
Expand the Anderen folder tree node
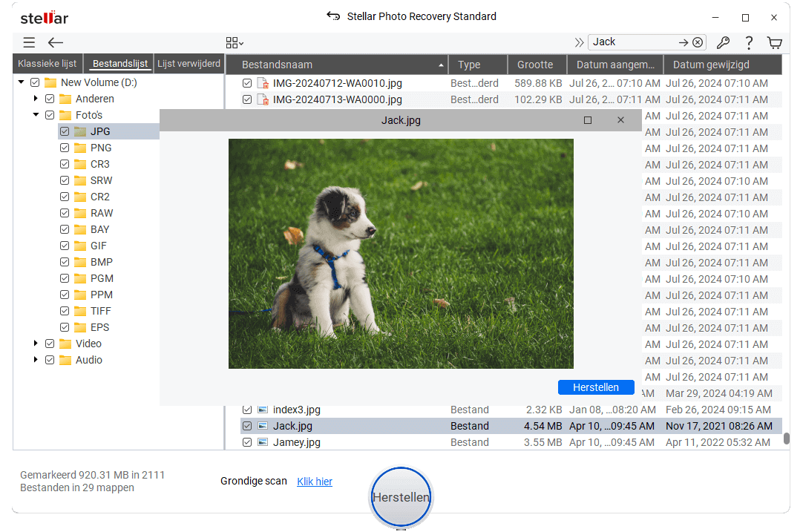click(36, 99)
